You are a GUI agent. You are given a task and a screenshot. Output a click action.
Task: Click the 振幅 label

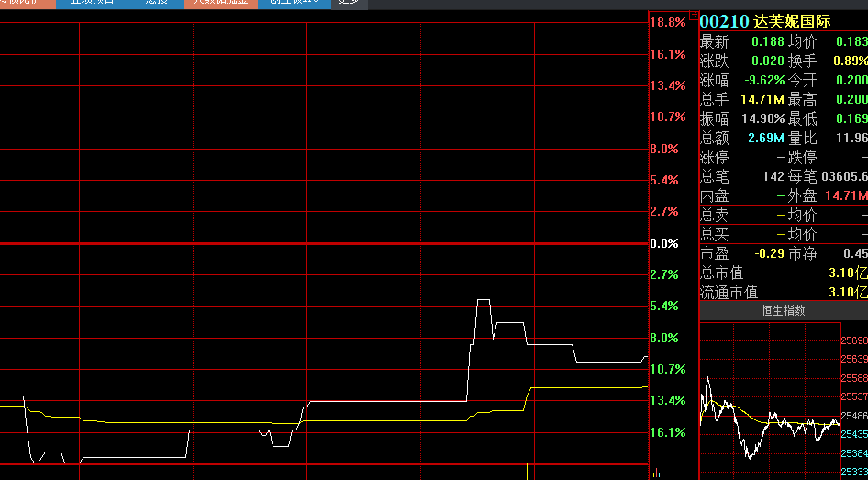click(715, 119)
